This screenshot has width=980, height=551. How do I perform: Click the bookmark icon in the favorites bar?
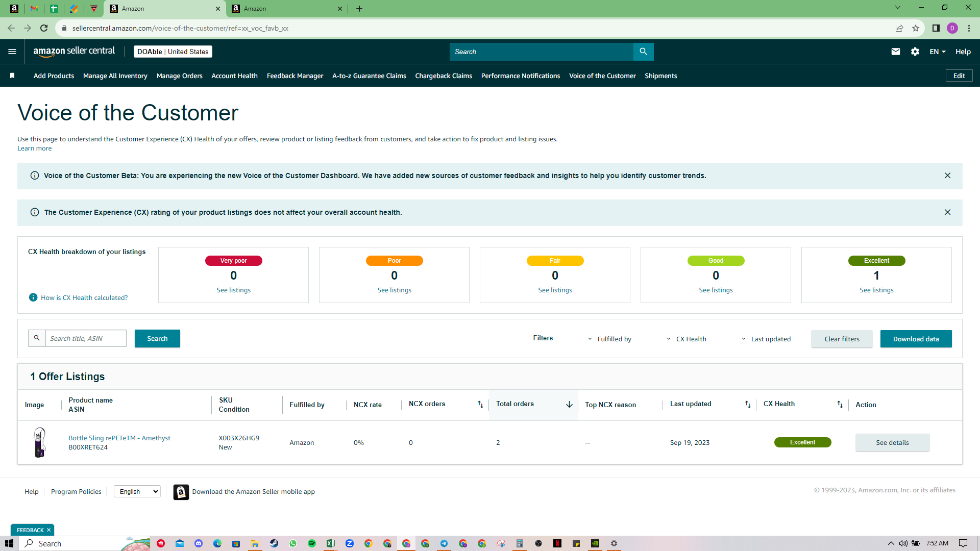(x=12, y=76)
